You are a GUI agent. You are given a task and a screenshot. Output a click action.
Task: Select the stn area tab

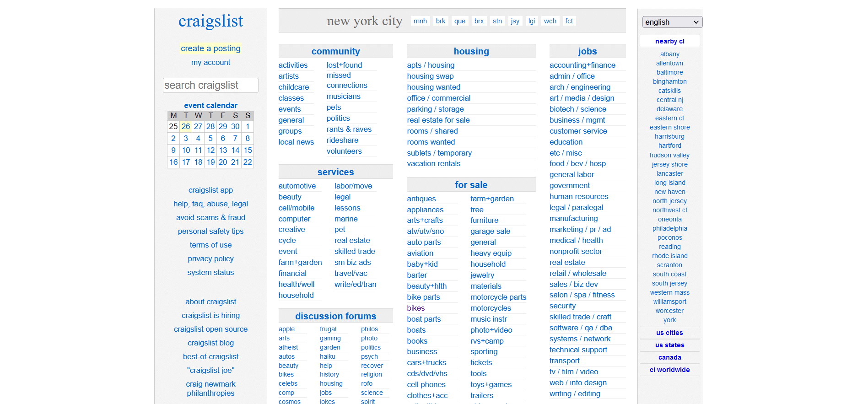[x=497, y=21]
